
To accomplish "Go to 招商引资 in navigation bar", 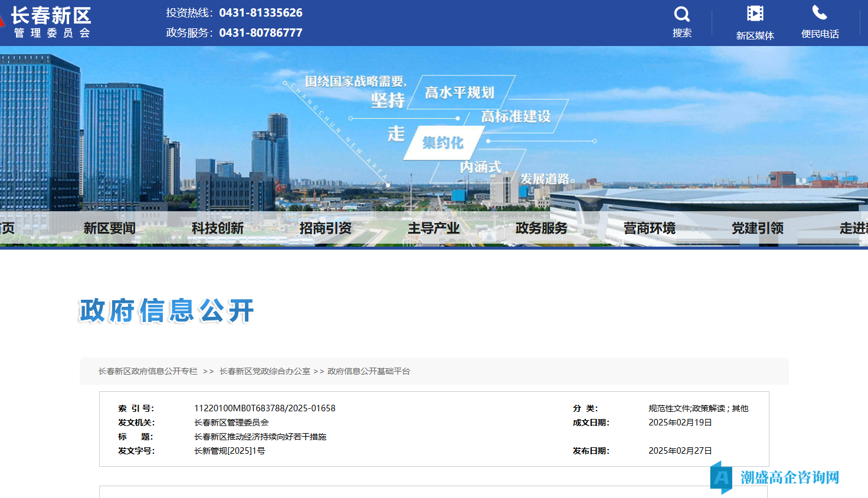I will click(x=325, y=228).
